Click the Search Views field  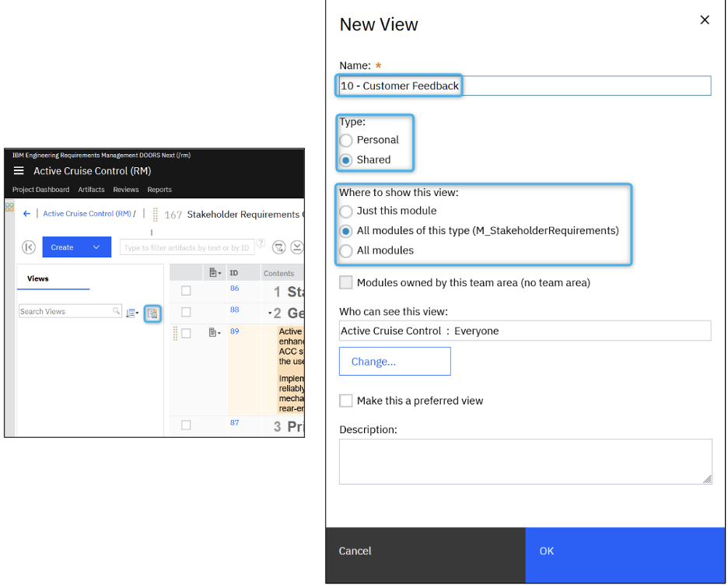pos(70,311)
